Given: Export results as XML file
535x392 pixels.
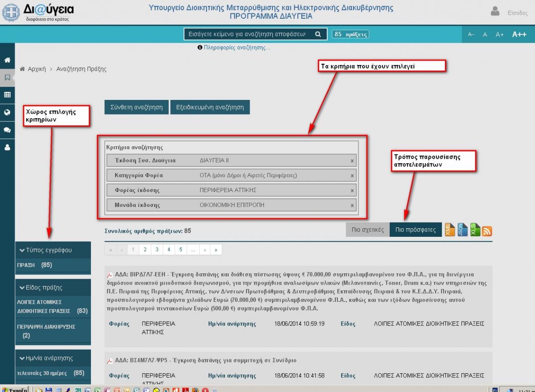Looking at the screenshot, I should tap(450, 230).
